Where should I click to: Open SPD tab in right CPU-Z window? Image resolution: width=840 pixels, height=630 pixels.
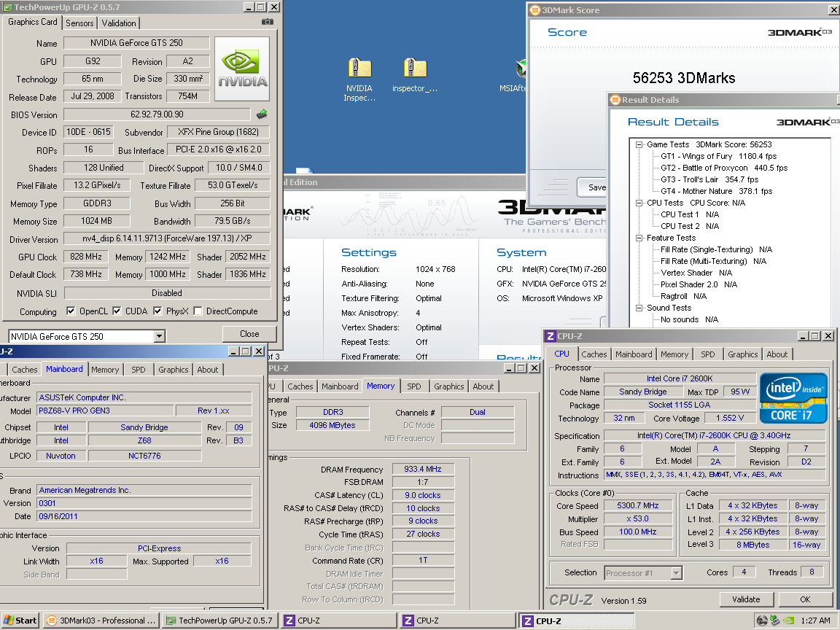point(708,354)
